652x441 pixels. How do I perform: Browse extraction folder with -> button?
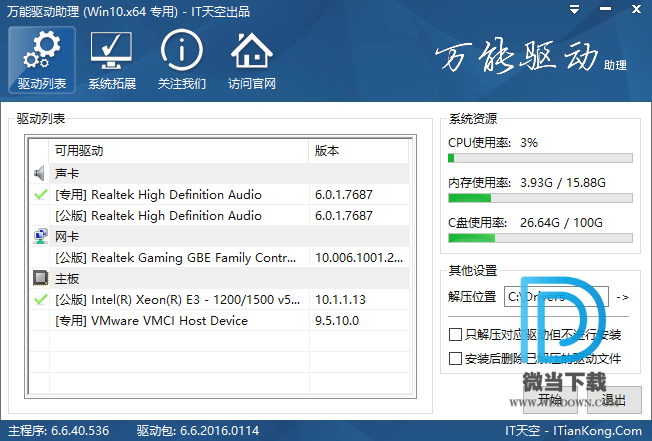coord(622,297)
